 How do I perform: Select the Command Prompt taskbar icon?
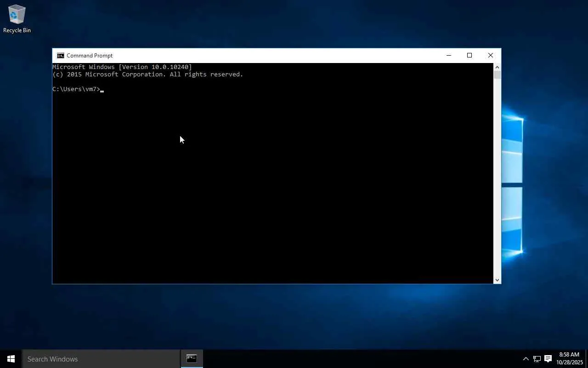(x=192, y=359)
